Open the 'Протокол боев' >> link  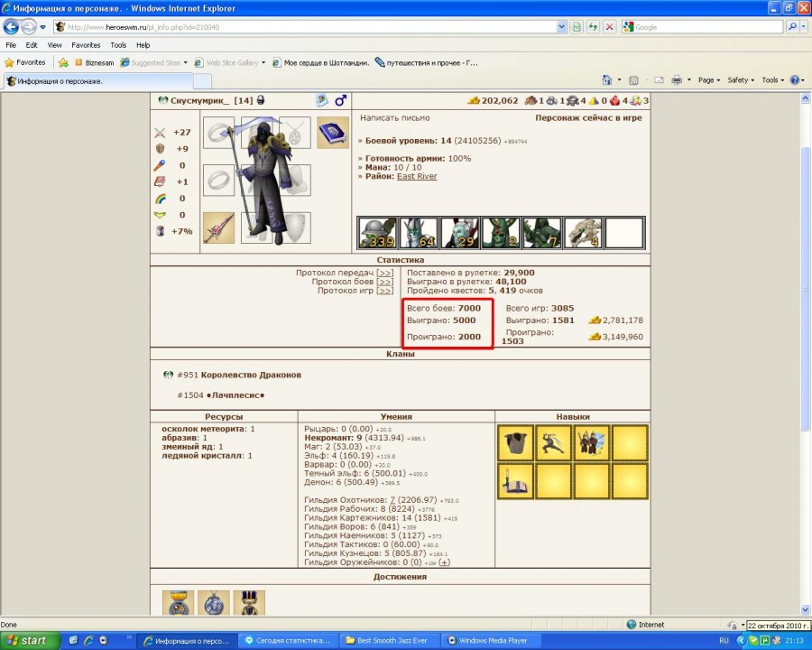click(x=384, y=282)
